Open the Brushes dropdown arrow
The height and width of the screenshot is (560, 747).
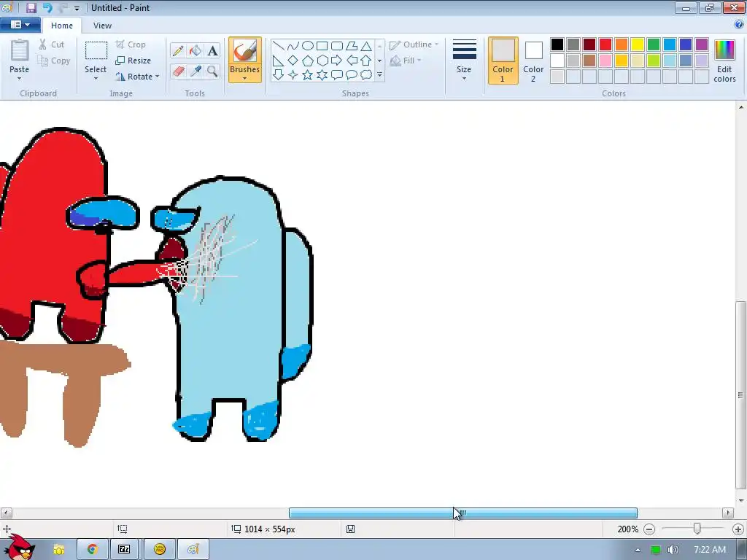coord(245,79)
